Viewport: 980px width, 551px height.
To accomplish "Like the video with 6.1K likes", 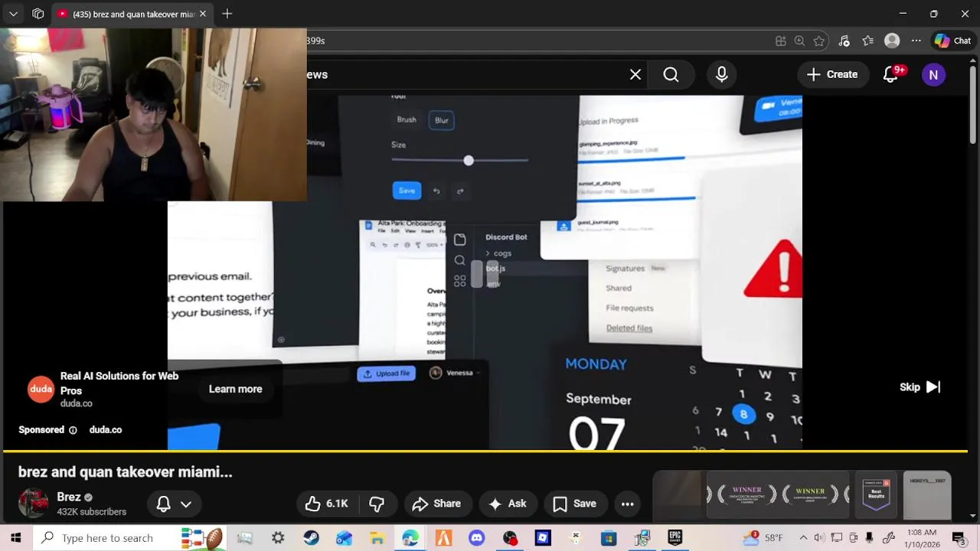I will (326, 504).
